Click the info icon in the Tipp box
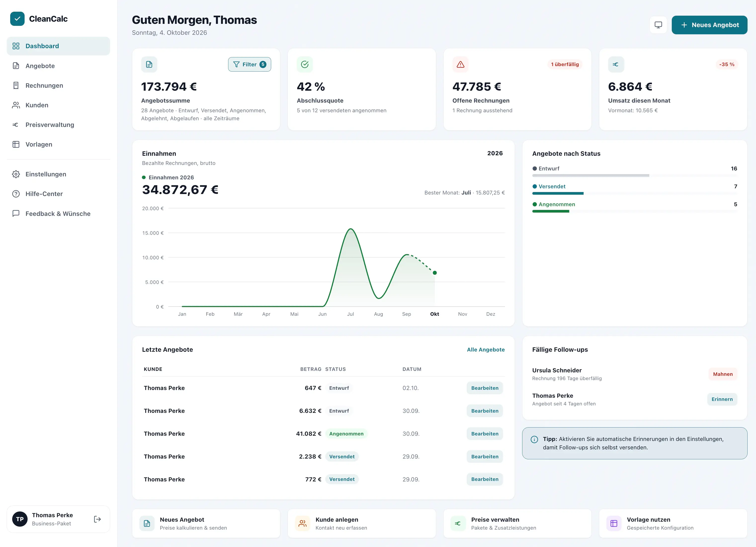This screenshot has height=547, width=756. pos(534,439)
